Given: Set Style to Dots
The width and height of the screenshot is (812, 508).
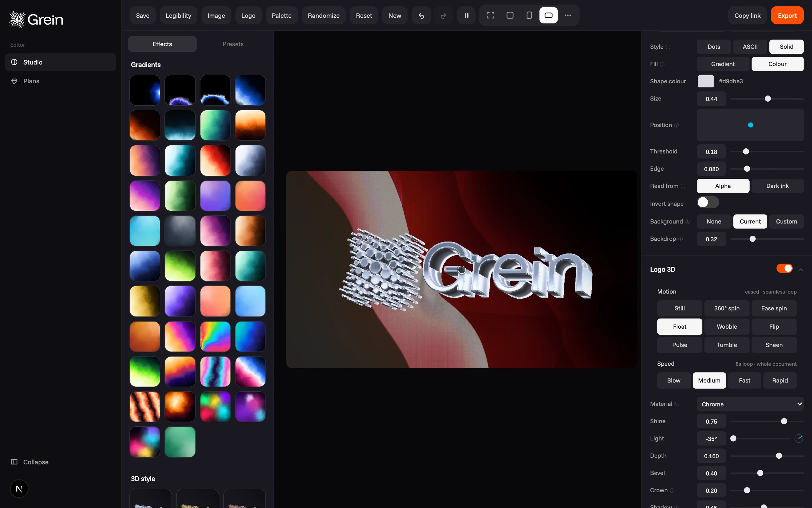Looking at the screenshot, I should coord(714,47).
